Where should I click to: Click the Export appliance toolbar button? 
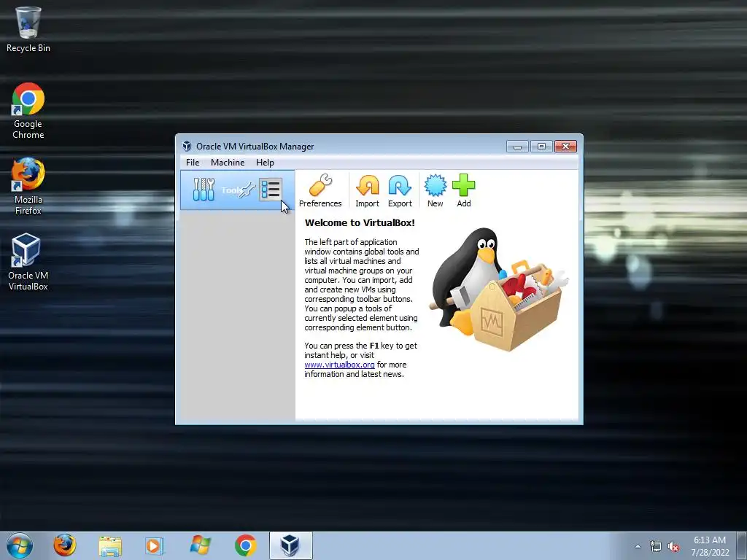400,190
